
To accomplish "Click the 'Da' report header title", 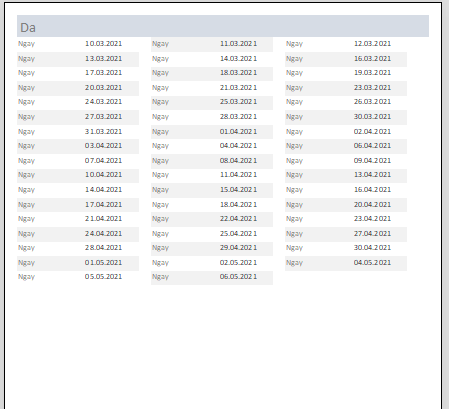I will [28, 28].
